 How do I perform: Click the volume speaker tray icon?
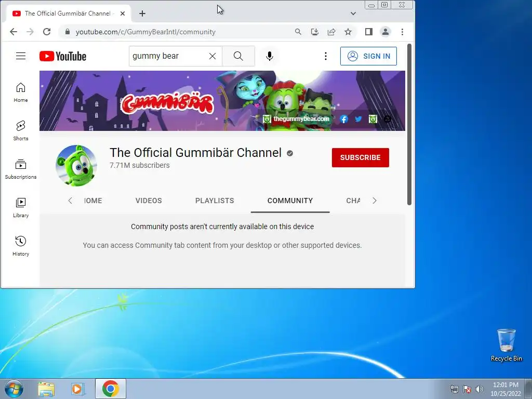480,389
